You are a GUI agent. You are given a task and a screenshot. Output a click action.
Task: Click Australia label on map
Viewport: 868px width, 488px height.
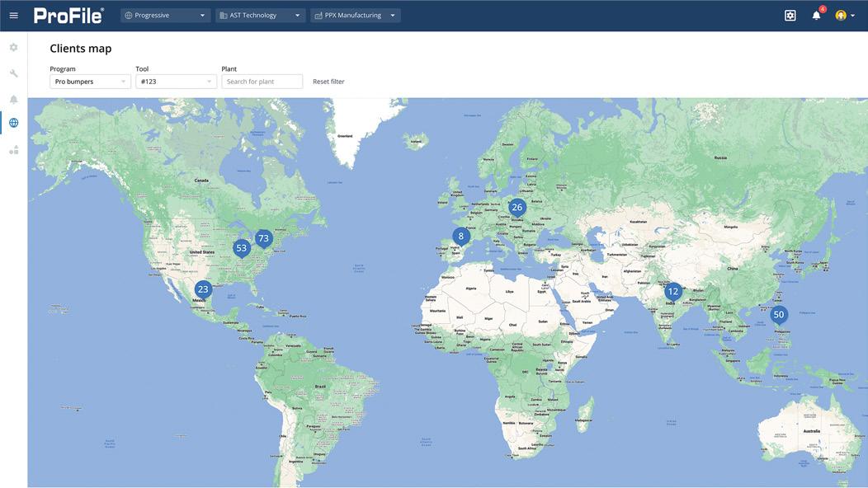[812, 431]
